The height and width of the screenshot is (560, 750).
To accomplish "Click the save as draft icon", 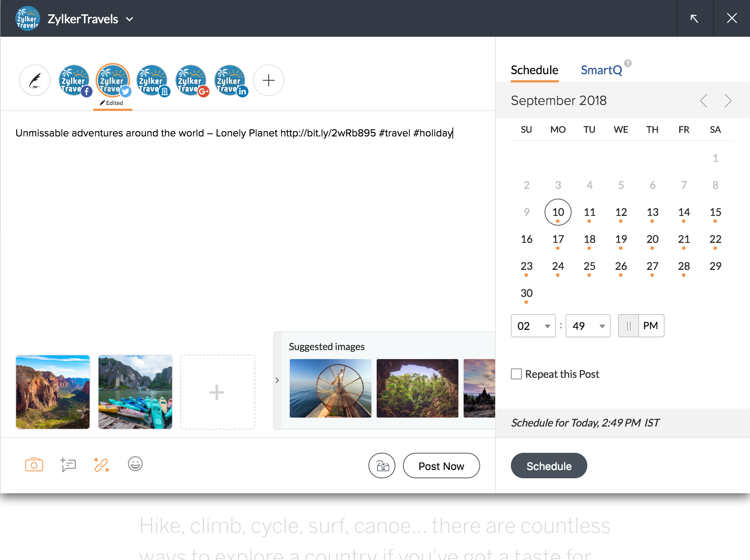I will tap(382, 466).
